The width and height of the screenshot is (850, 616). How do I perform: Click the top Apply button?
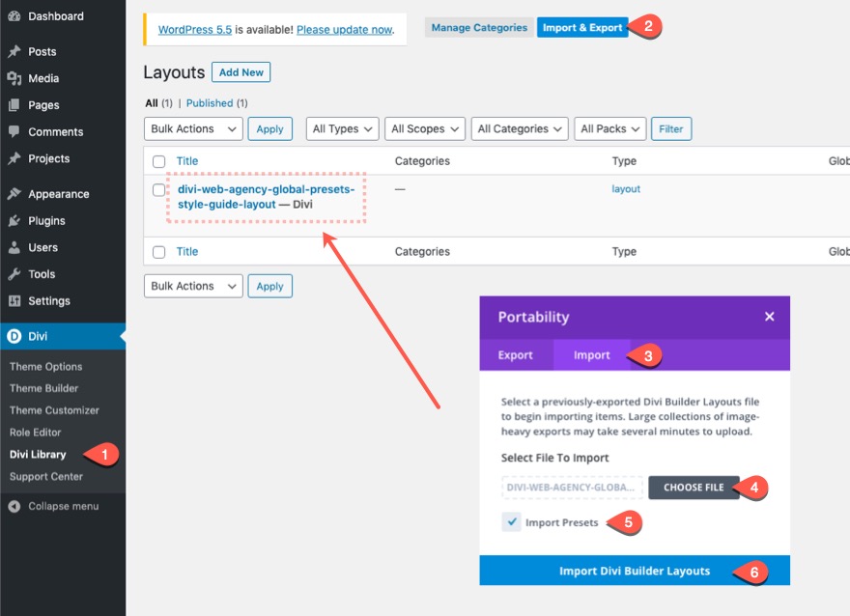coord(269,129)
